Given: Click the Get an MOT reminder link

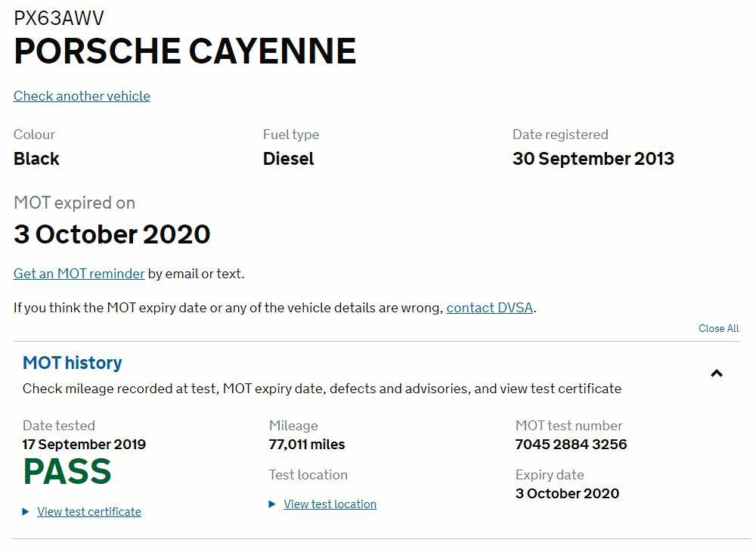Looking at the screenshot, I should (79, 274).
